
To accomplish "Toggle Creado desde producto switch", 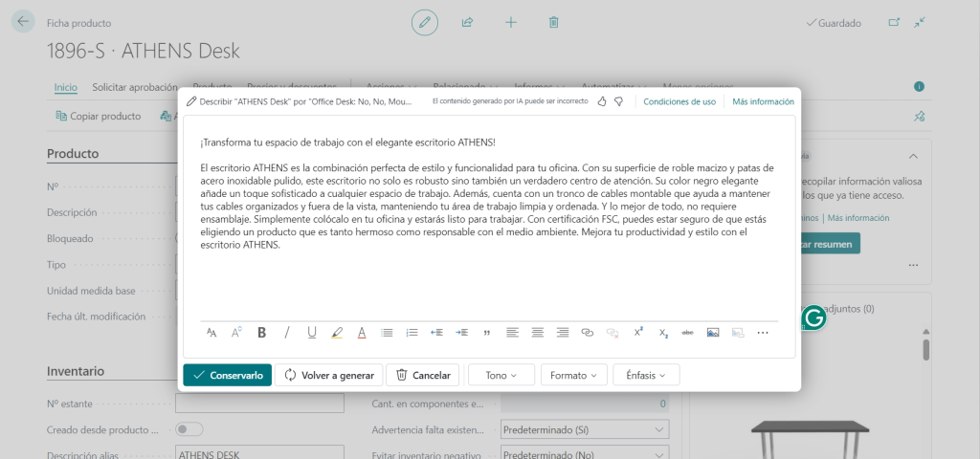I will point(189,429).
